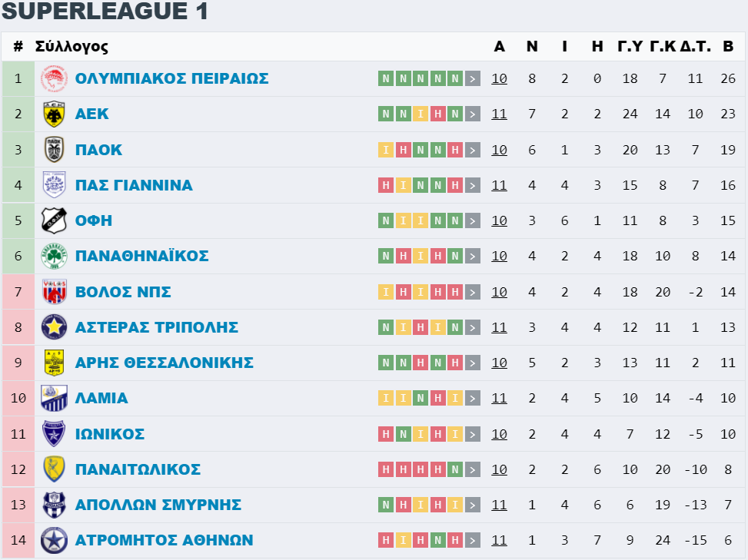Image resolution: width=748 pixels, height=560 pixels.
Task: Click Απόλλων Σμύρνης matches played count
Action: [499, 505]
